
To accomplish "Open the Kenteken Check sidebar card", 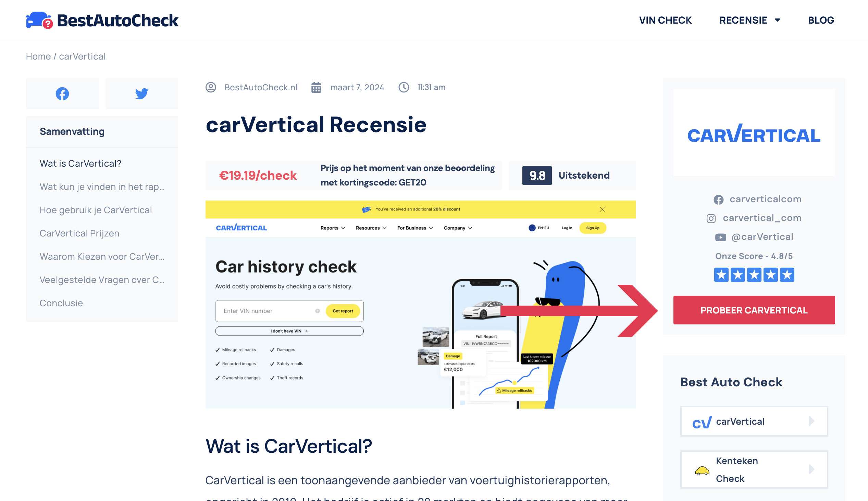I will (x=754, y=470).
